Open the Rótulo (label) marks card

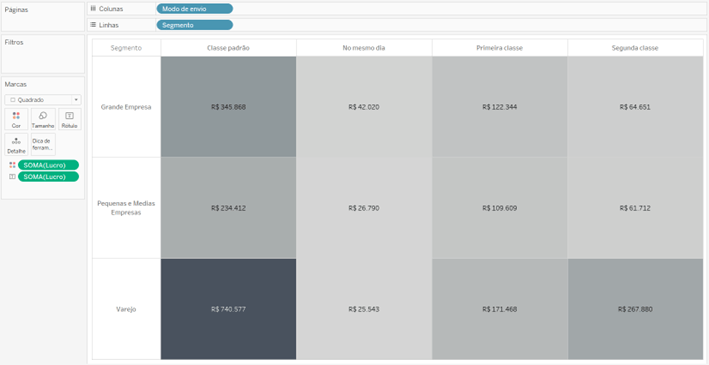[70, 119]
